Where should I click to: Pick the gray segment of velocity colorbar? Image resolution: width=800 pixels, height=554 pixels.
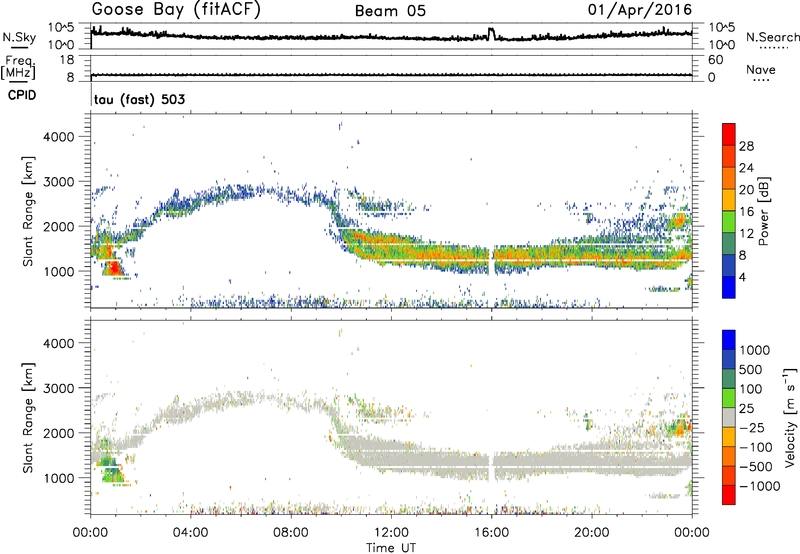click(729, 417)
